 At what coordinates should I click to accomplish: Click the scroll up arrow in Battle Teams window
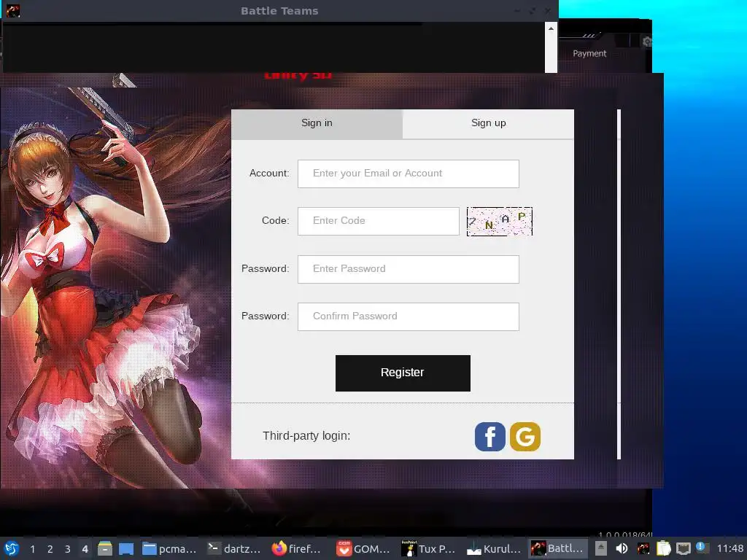point(551,28)
